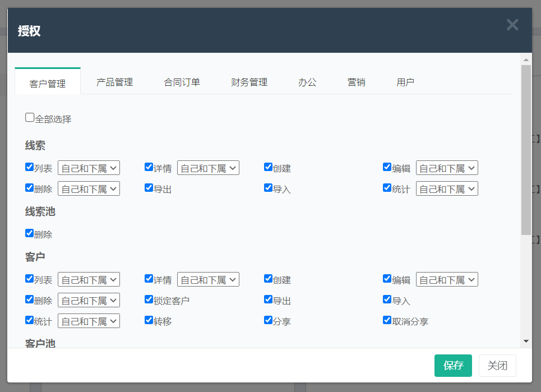Toggle the 创建 checkbox under 线索
Screen dimensions: 541x392
point(268,167)
